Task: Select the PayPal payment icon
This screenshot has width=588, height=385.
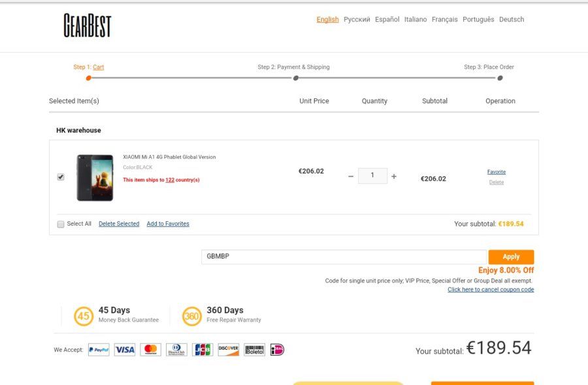Action: point(99,349)
